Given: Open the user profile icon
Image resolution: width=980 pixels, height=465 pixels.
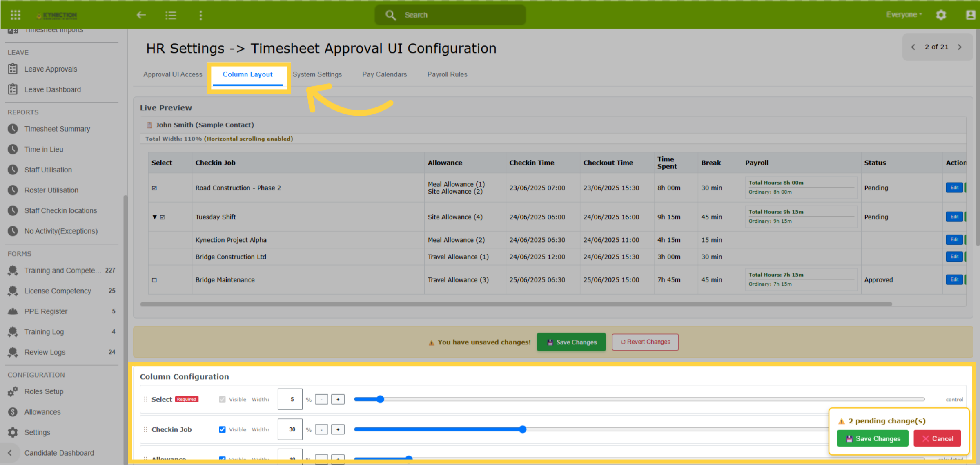Looking at the screenshot, I should [971, 15].
